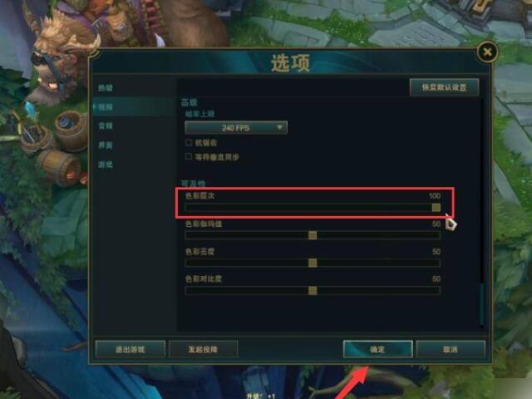Toggle the wait for vertical sync checkbox
This screenshot has width=532, height=399.
click(189, 156)
